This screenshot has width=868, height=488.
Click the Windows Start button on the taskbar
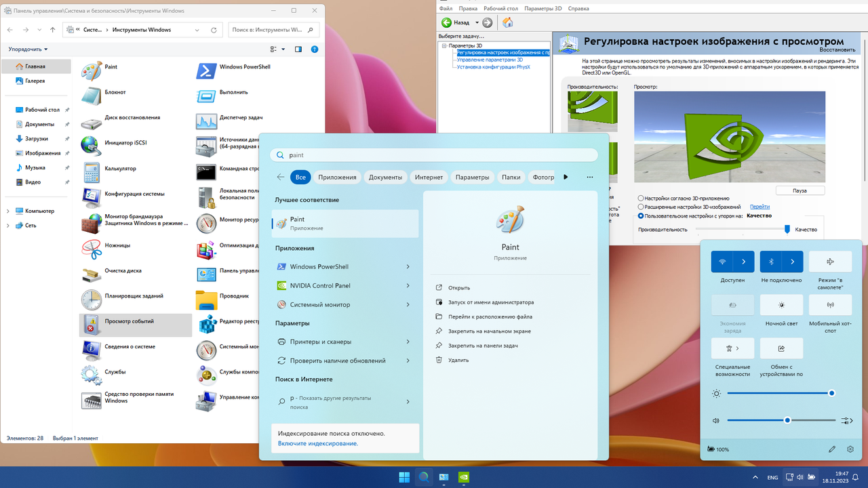pyautogui.click(x=404, y=477)
